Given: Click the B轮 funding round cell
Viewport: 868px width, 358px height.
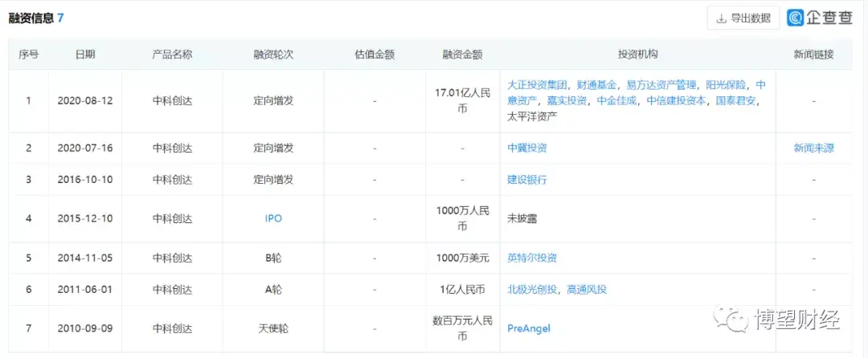Looking at the screenshot, I should 273,258.
